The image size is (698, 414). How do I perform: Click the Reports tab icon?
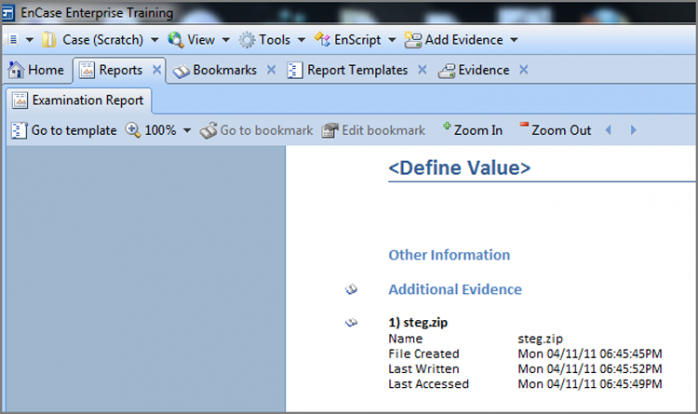click(x=86, y=70)
